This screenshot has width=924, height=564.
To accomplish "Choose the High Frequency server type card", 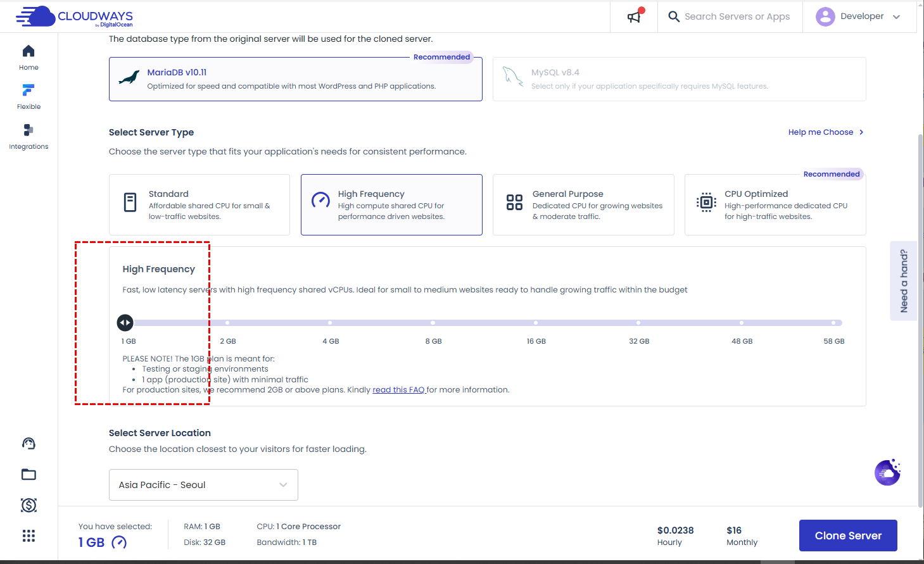I will [x=391, y=205].
